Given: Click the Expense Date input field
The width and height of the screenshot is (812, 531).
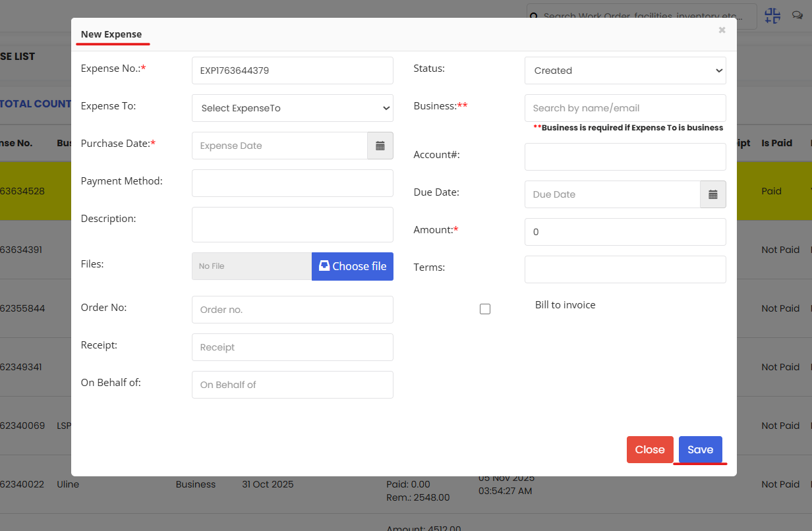Looking at the screenshot, I should click(279, 146).
